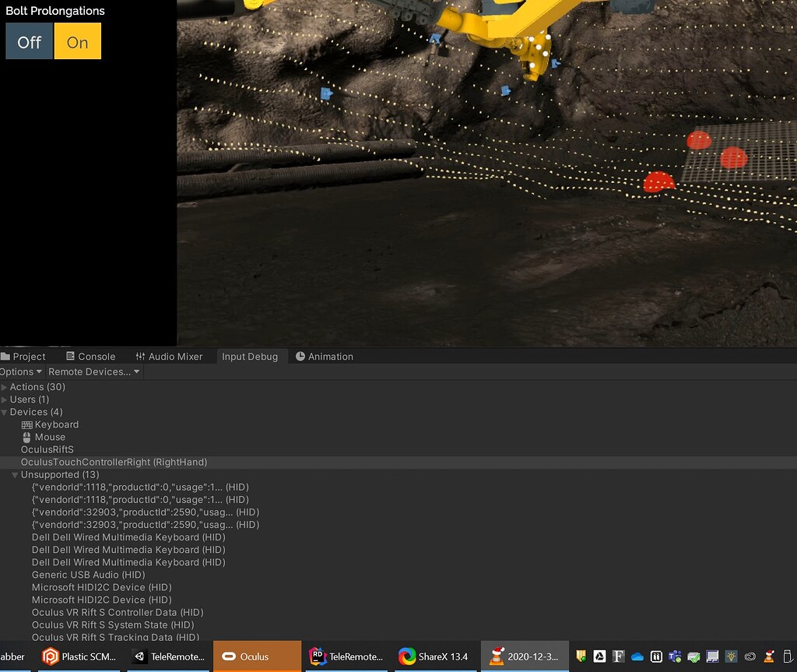Open the Options dropdown
797x672 pixels.
pos(21,371)
